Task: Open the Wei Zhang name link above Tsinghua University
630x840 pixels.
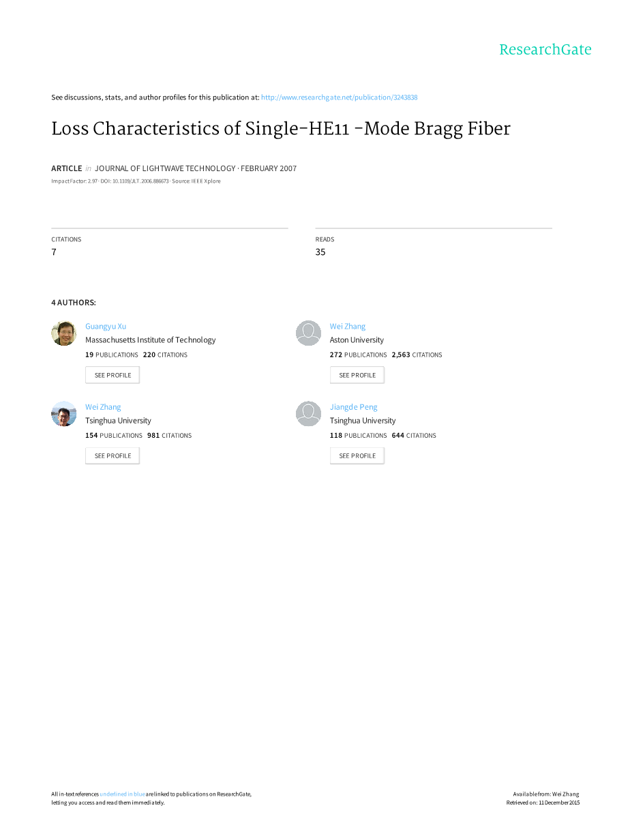Action: point(103,407)
